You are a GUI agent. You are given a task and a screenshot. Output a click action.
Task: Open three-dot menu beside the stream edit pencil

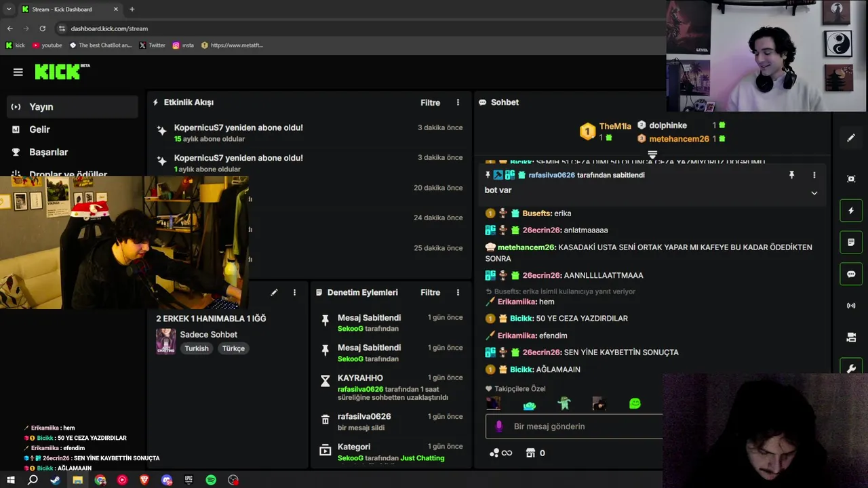[294, 293]
